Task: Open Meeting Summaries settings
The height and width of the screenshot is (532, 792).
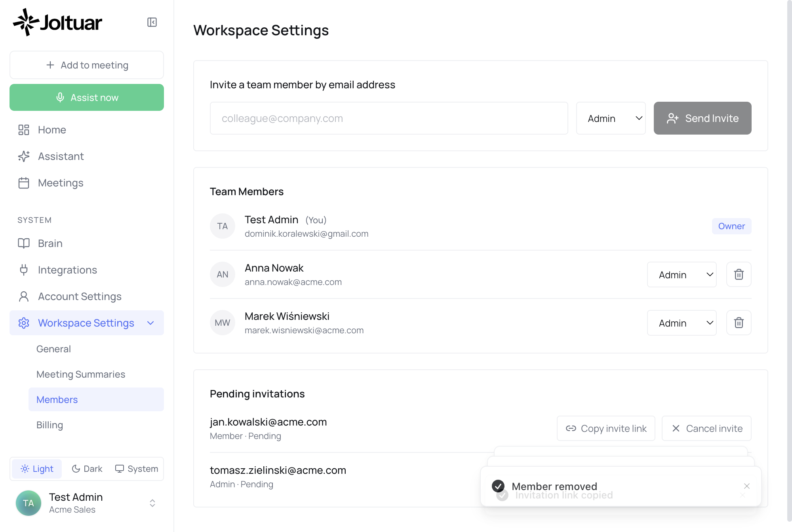Action: pyautogui.click(x=81, y=374)
